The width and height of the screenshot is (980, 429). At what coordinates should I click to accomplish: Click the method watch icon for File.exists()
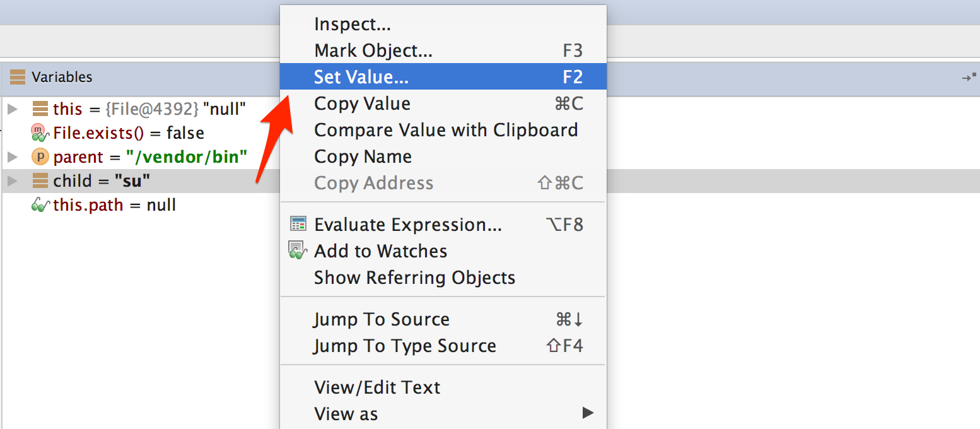[40, 133]
